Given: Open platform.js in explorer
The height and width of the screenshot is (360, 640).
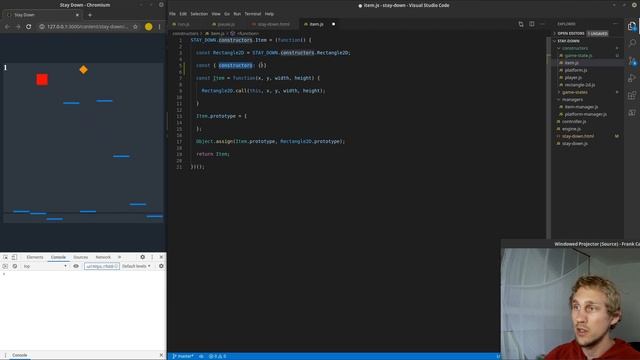Looking at the screenshot, I should pyautogui.click(x=576, y=70).
